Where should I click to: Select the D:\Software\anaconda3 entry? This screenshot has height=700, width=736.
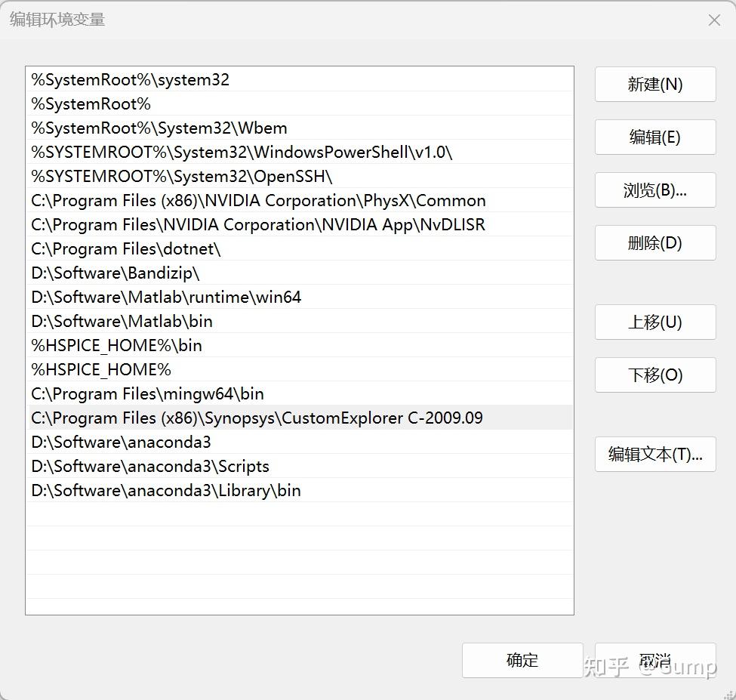coord(300,443)
